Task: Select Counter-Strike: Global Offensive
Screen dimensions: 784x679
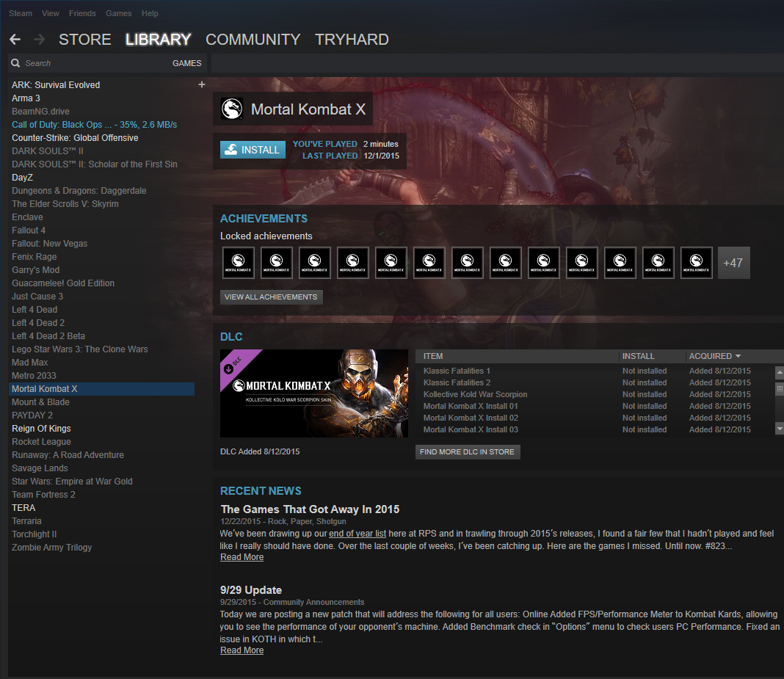Action: (x=75, y=137)
